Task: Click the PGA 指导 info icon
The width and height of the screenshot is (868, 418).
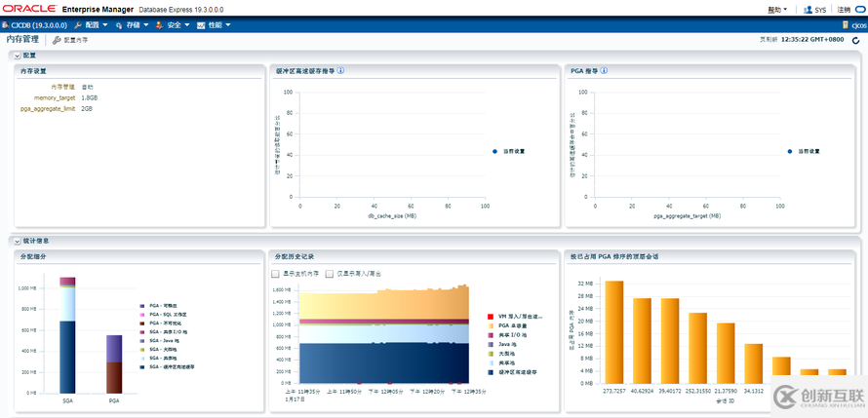Action: pyautogui.click(x=604, y=71)
